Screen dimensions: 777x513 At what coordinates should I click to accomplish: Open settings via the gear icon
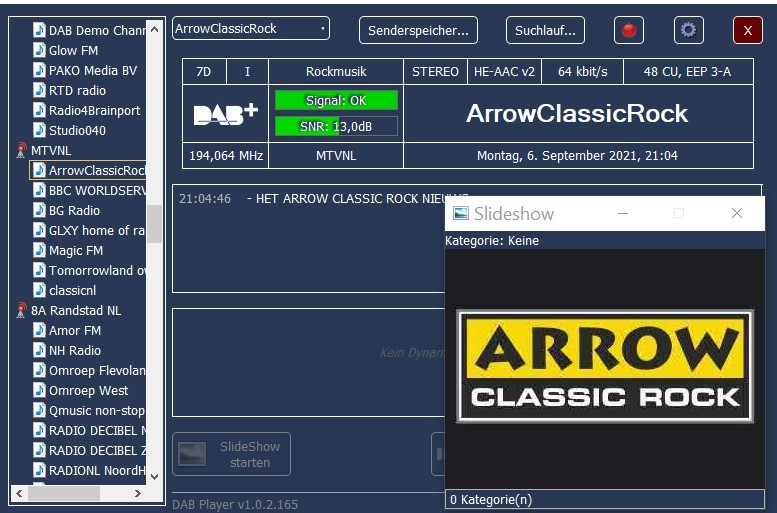[x=688, y=30]
